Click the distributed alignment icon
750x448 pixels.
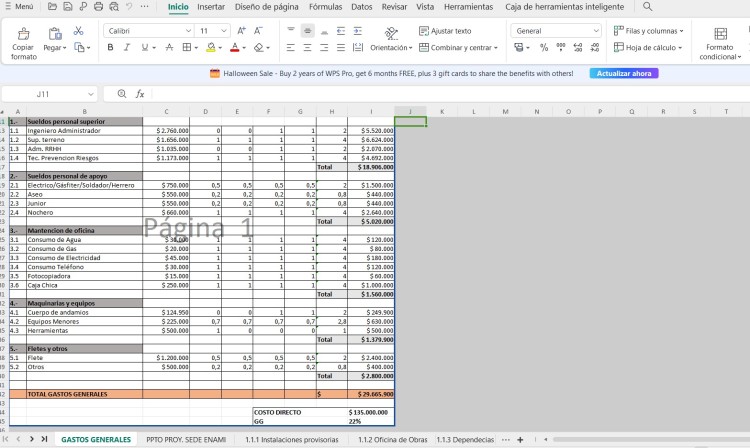[x=358, y=47]
